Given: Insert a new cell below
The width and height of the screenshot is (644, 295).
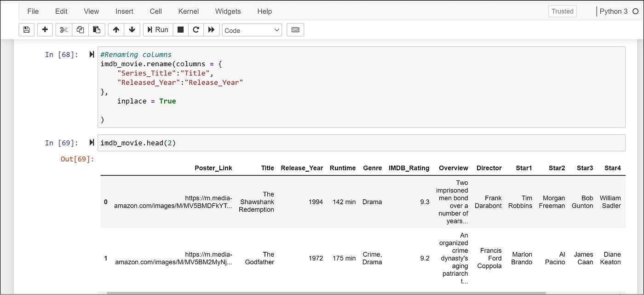Looking at the screenshot, I should point(45,29).
